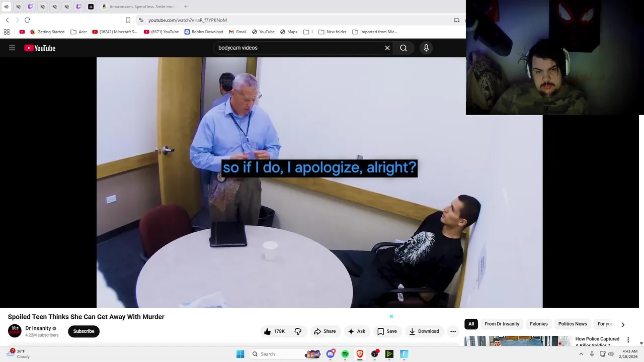
Task: Open volume control from system tray speaker
Action: coord(611,354)
